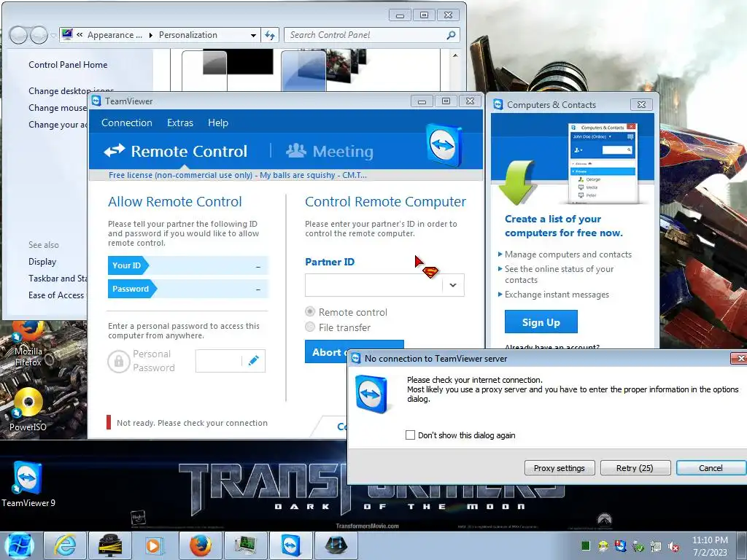Click the Personalization breadcrumb
This screenshot has width=747, height=560.
[188, 35]
